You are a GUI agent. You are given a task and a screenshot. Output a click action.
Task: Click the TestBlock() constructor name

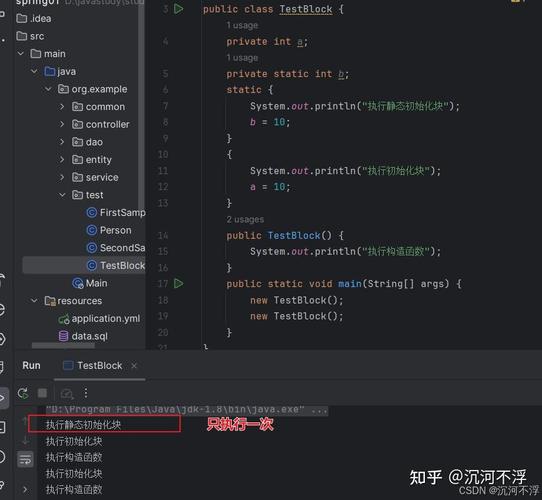[x=294, y=235]
